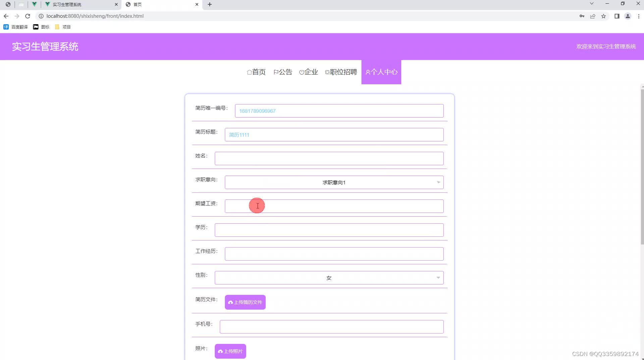This screenshot has height=360, width=644.
Task: Close the 实习生管理系统 tab
Action: [116, 4]
